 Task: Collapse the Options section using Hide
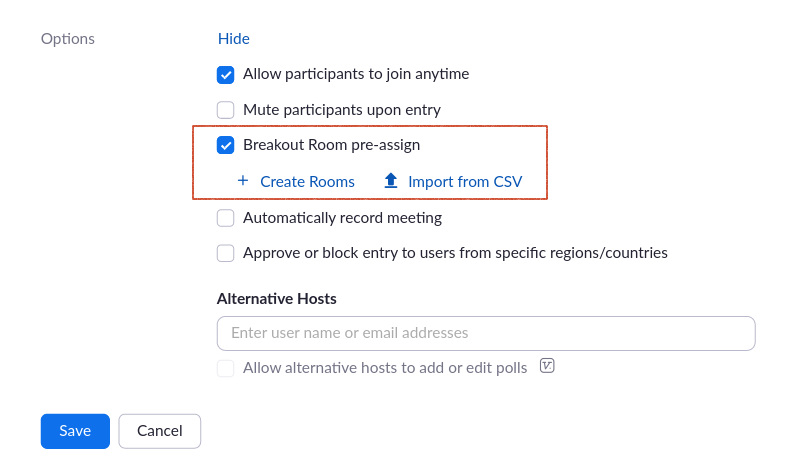[234, 39]
